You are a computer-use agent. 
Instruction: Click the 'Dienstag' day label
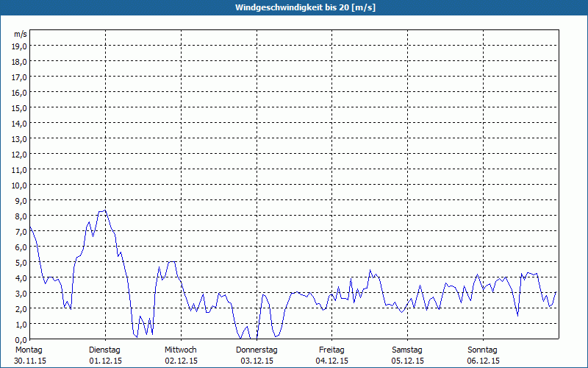104,350
